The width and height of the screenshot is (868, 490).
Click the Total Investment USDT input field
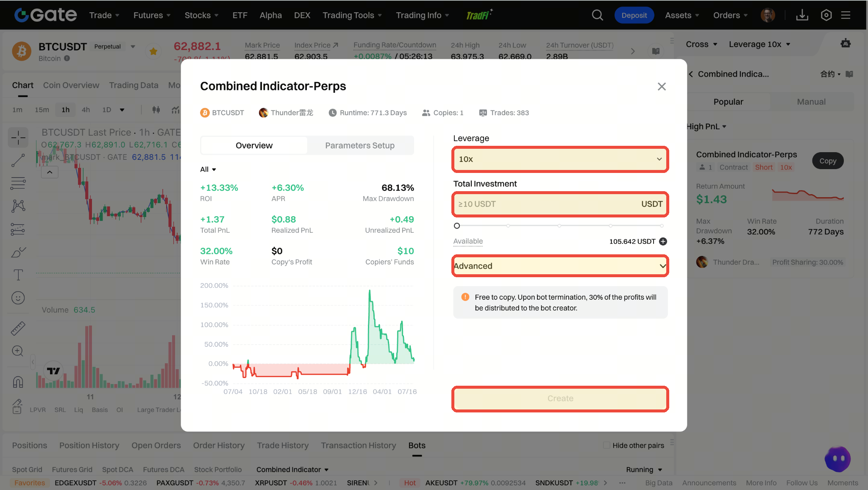[x=560, y=204]
